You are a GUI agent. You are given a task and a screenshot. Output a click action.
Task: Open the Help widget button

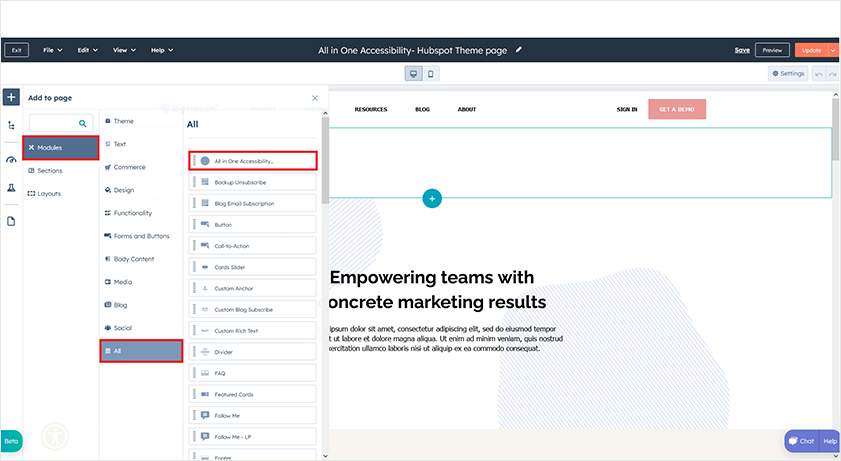[830, 441]
